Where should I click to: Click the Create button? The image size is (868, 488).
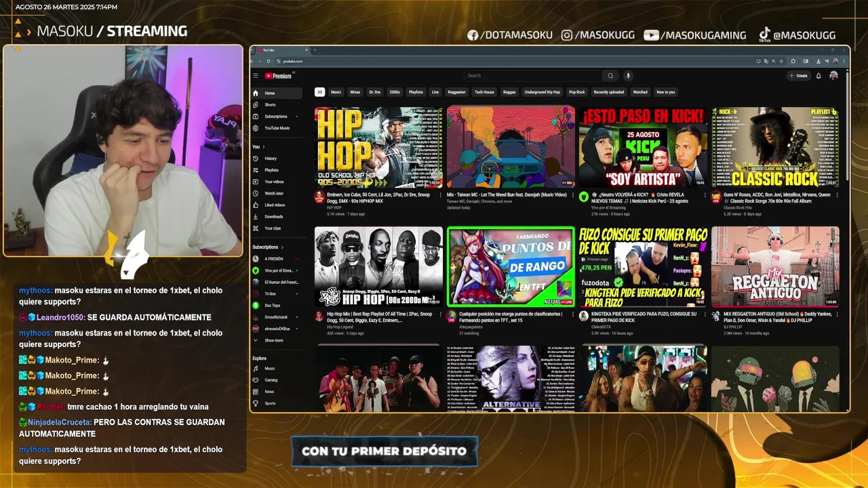click(799, 76)
